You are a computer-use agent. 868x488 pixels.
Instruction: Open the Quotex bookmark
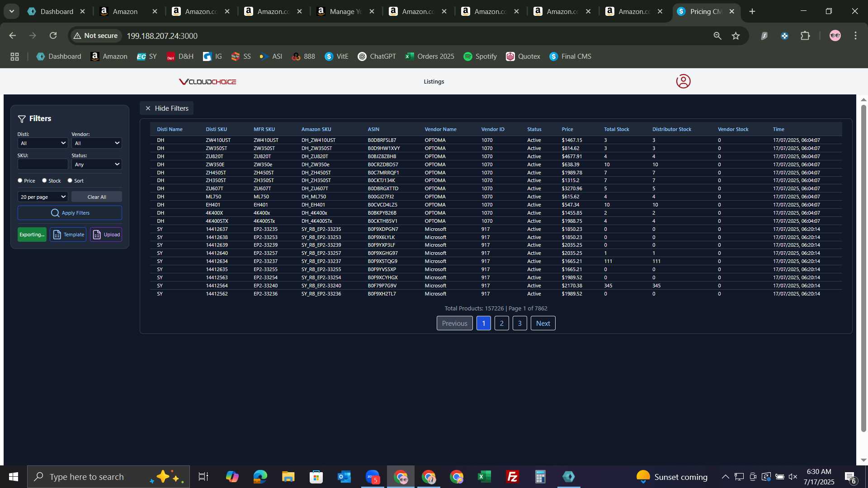[x=523, y=56]
